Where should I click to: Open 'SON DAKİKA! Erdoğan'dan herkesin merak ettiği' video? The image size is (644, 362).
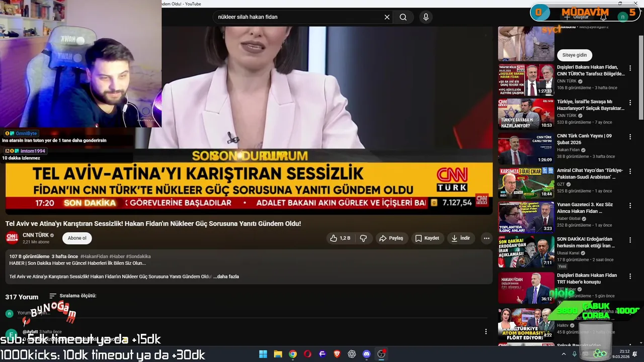(586, 242)
